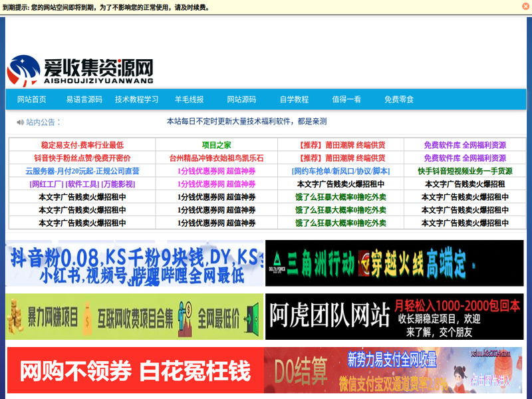The image size is (532, 399).
Task: Open the 易语言源码 menu item
Action: (x=84, y=99)
